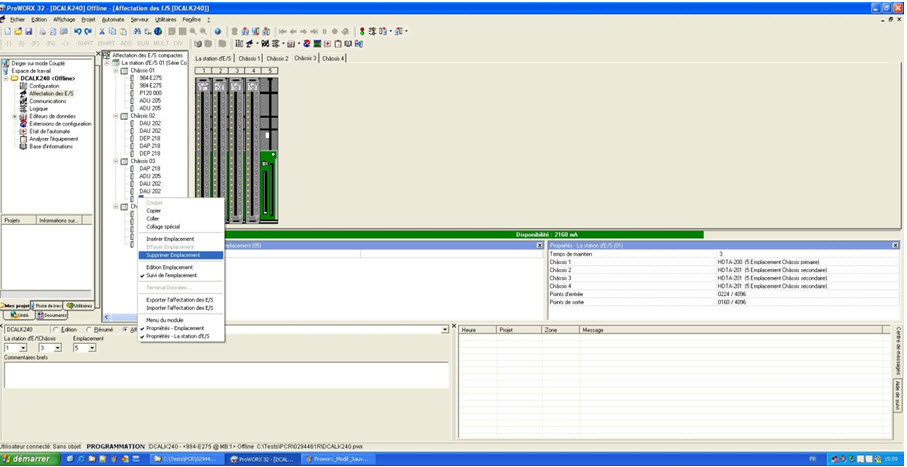Open Communications in the project tree
The image size is (907, 467).
[x=48, y=101]
